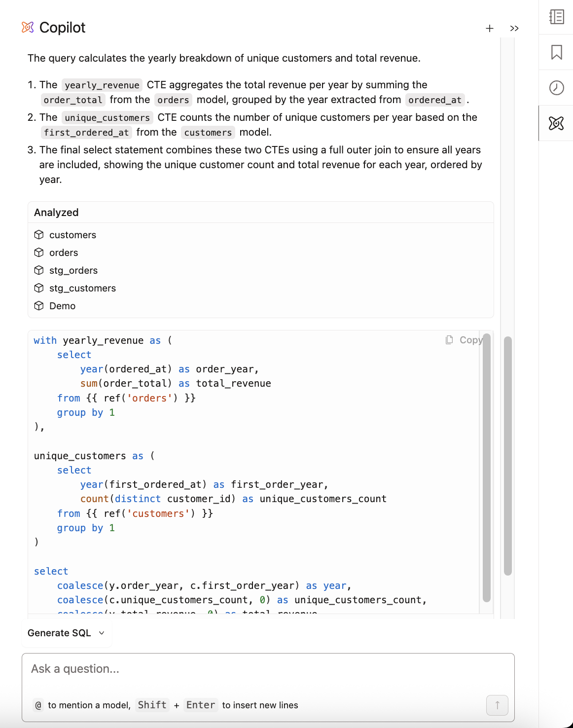Click the send arrow button
This screenshot has height=728, width=573.
click(x=497, y=705)
